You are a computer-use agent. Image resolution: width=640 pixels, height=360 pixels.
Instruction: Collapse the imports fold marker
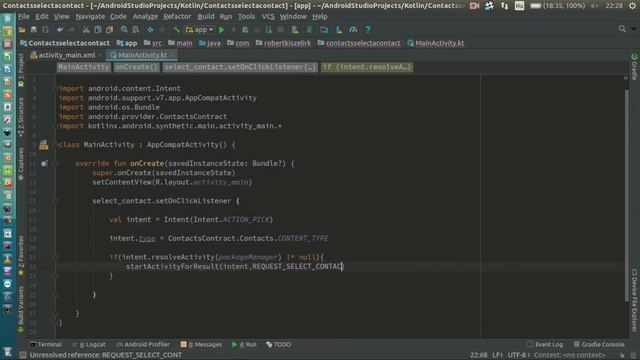[x=56, y=88]
